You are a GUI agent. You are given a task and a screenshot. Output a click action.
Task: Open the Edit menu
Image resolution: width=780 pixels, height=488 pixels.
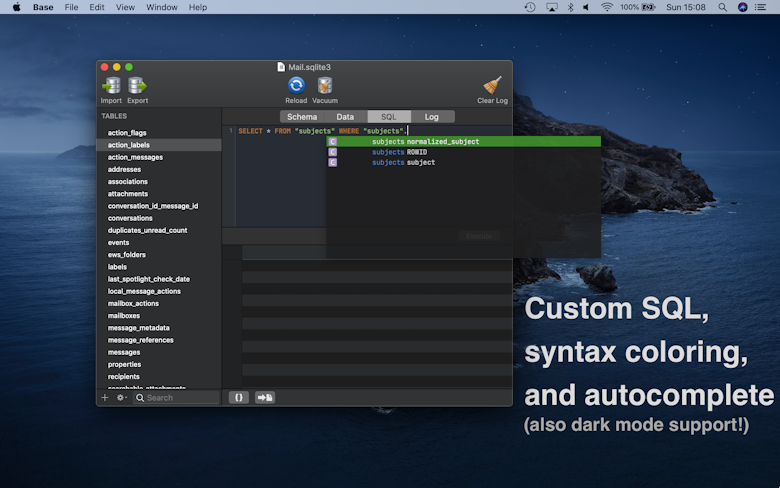(x=97, y=7)
